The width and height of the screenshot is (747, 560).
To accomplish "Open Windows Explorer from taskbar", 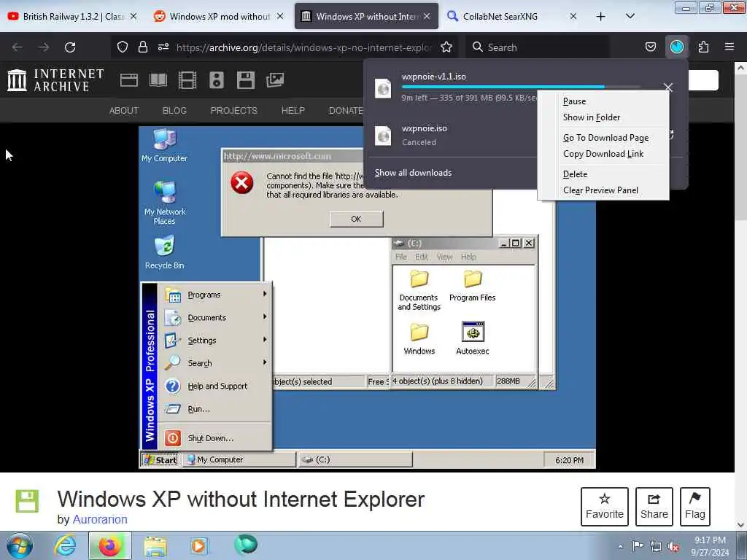I will tap(155, 545).
